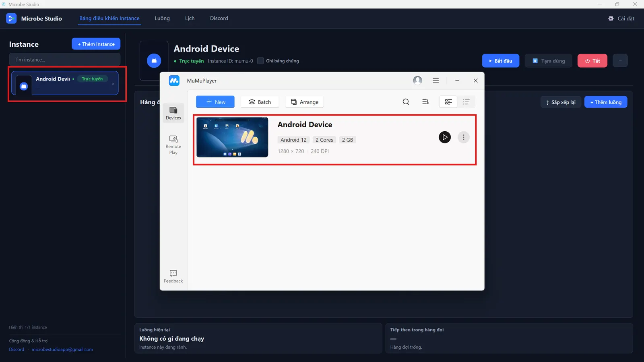Click the microbestudioapp@gmail.com link
Image resolution: width=644 pixels, height=362 pixels.
pos(62,350)
